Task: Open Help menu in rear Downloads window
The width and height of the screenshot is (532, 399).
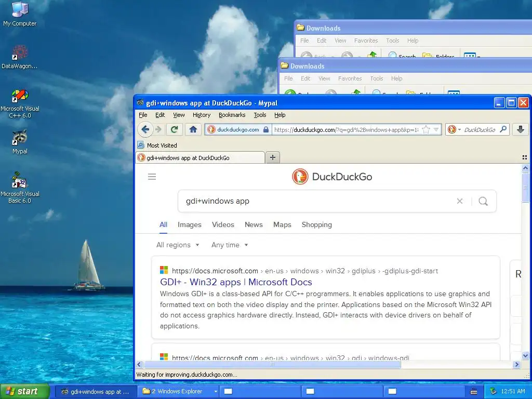Action: (x=413, y=41)
